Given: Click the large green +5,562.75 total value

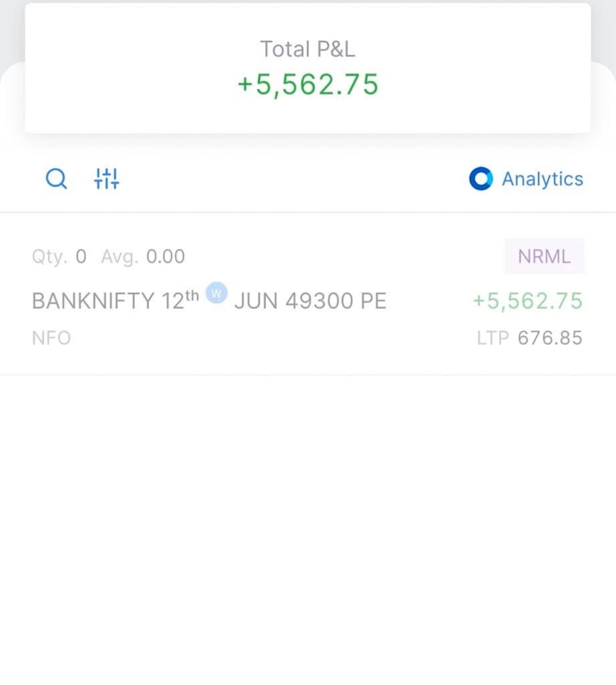Looking at the screenshot, I should (308, 84).
